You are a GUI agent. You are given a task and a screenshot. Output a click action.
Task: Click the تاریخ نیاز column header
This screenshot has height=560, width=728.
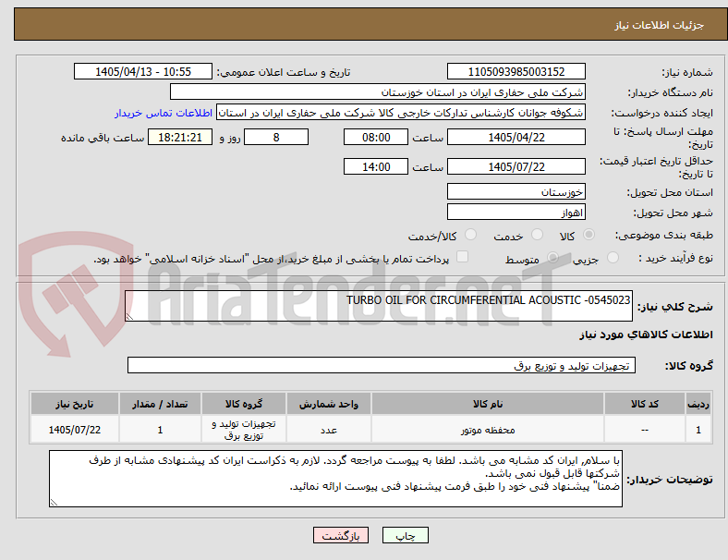tap(74, 404)
